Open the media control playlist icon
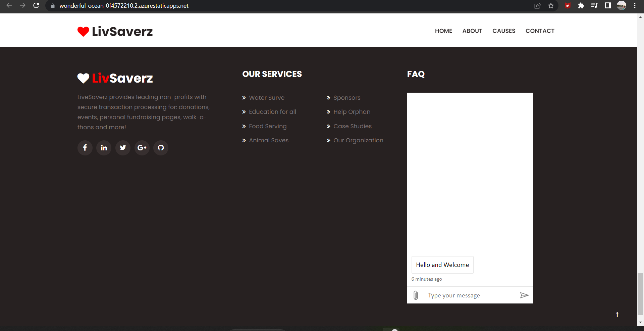 [594, 5]
